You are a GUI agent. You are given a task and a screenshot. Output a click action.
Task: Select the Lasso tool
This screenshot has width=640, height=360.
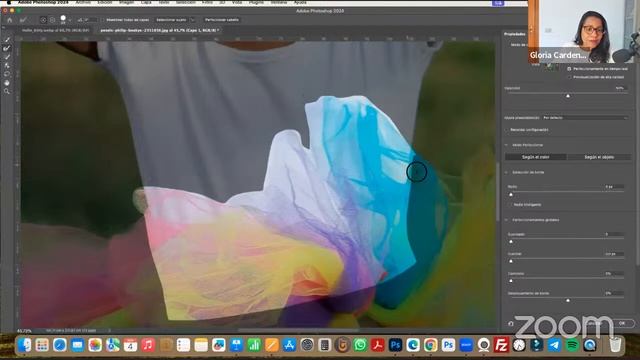click(x=7, y=74)
